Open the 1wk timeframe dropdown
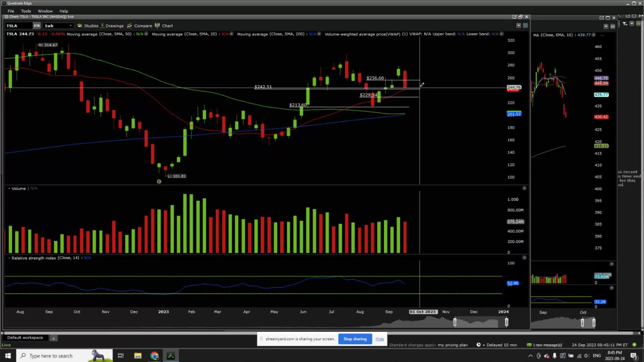 click(70, 25)
